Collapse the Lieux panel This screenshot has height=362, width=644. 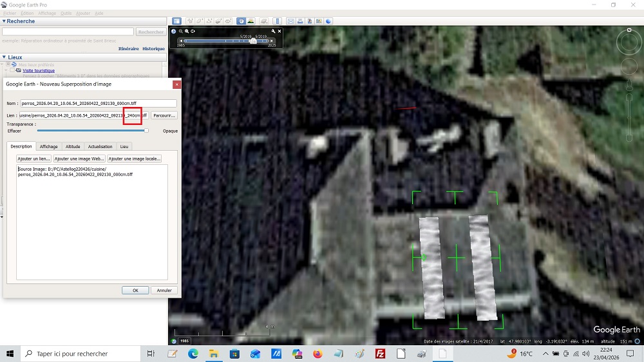pos(4,57)
